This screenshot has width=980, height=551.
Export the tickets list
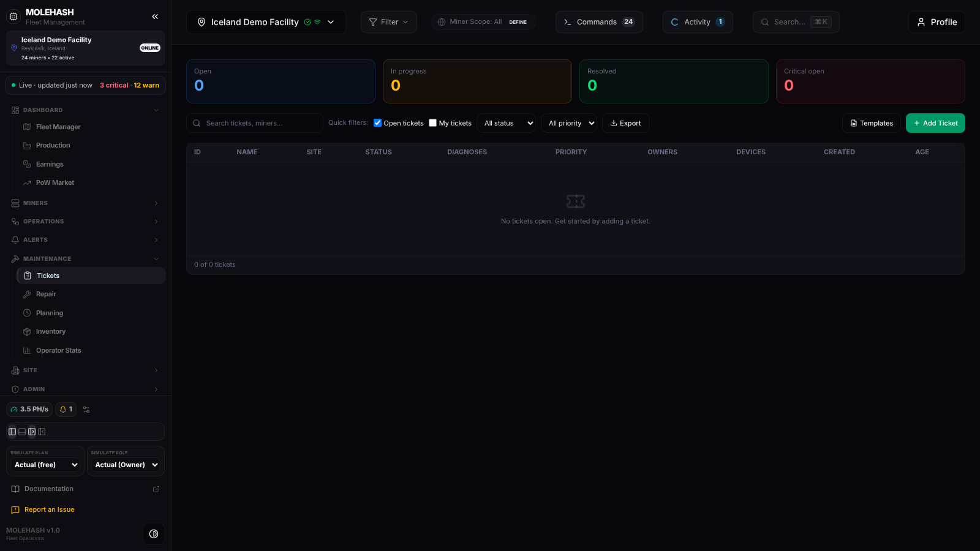[x=625, y=123]
